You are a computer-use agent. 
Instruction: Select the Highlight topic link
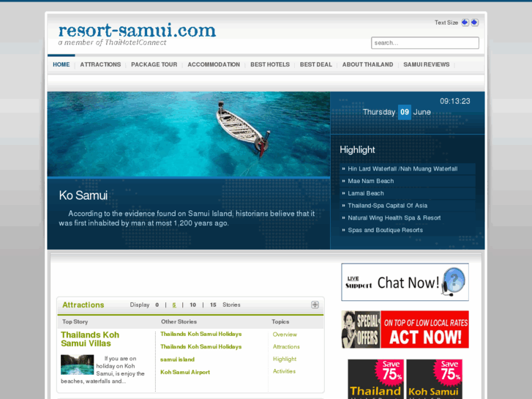[x=285, y=359]
